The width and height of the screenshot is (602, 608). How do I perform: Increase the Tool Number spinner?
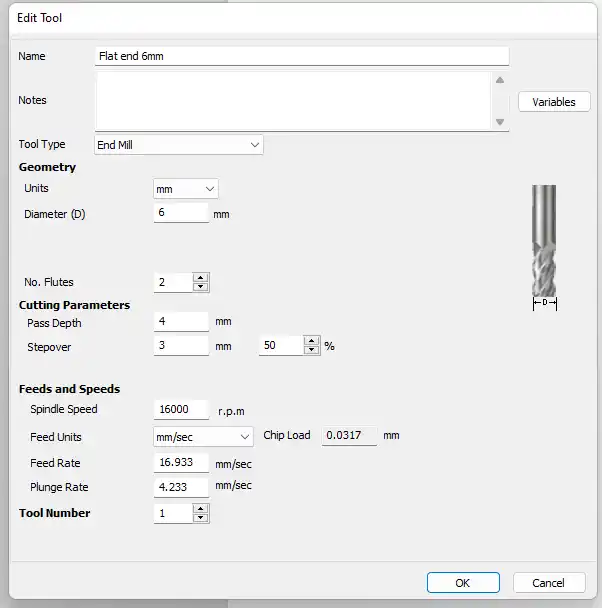tap(200, 508)
